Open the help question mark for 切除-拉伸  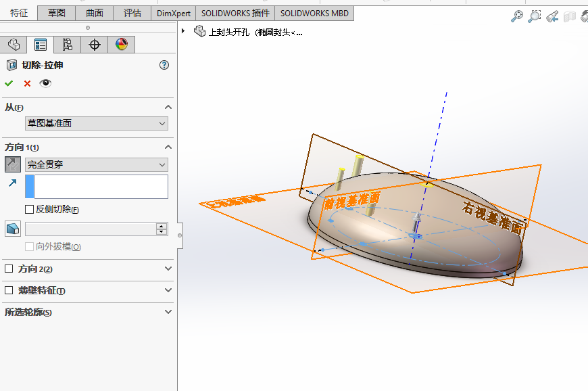pyautogui.click(x=164, y=65)
